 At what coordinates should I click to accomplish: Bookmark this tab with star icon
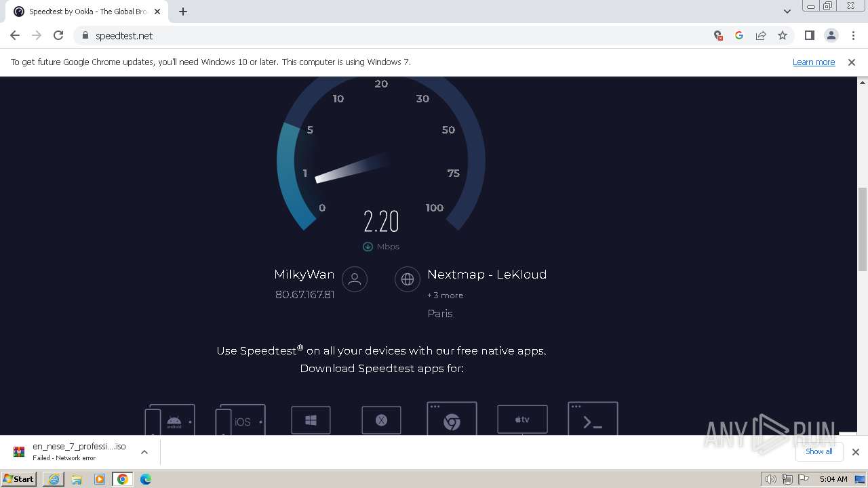click(x=783, y=35)
